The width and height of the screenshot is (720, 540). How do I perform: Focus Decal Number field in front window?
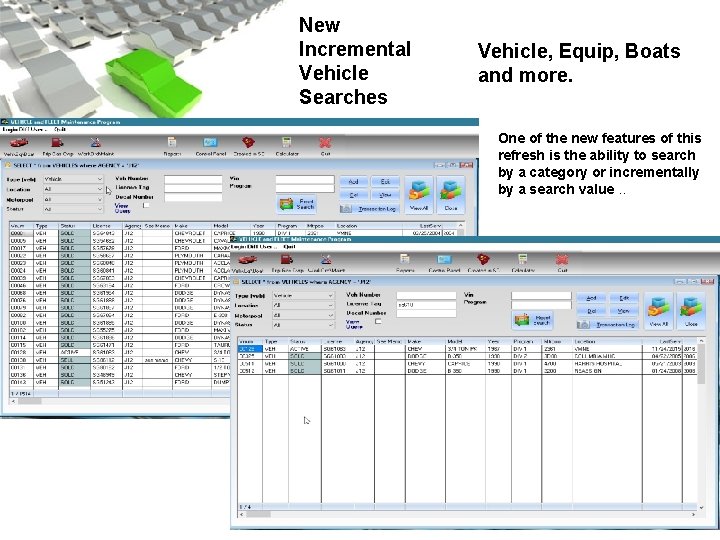(426, 313)
